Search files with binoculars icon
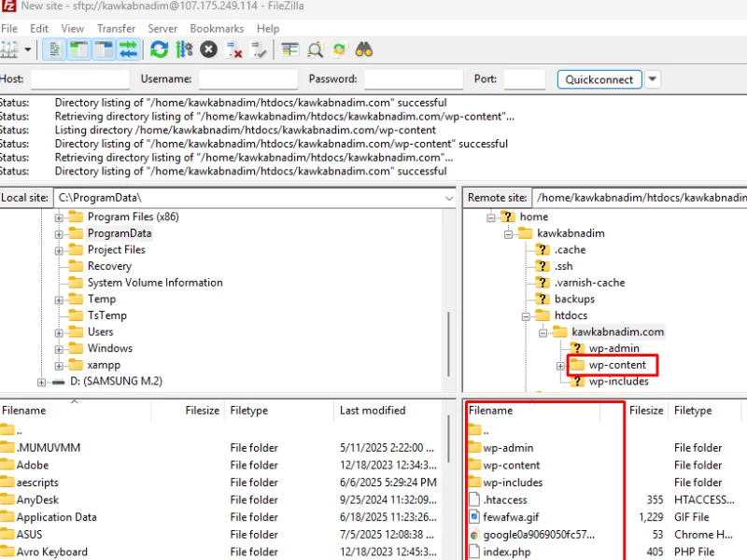Image resolution: width=747 pixels, height=560 pixels. point(364,49)
